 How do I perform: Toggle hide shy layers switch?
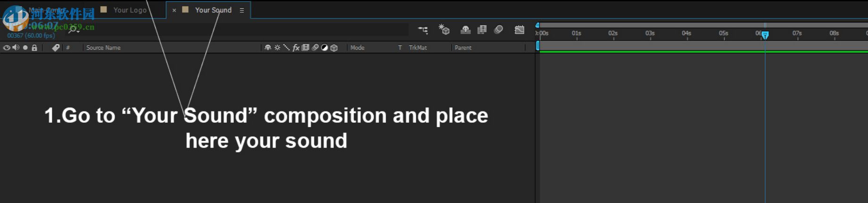pyautogui.click(x=465, y=30)
